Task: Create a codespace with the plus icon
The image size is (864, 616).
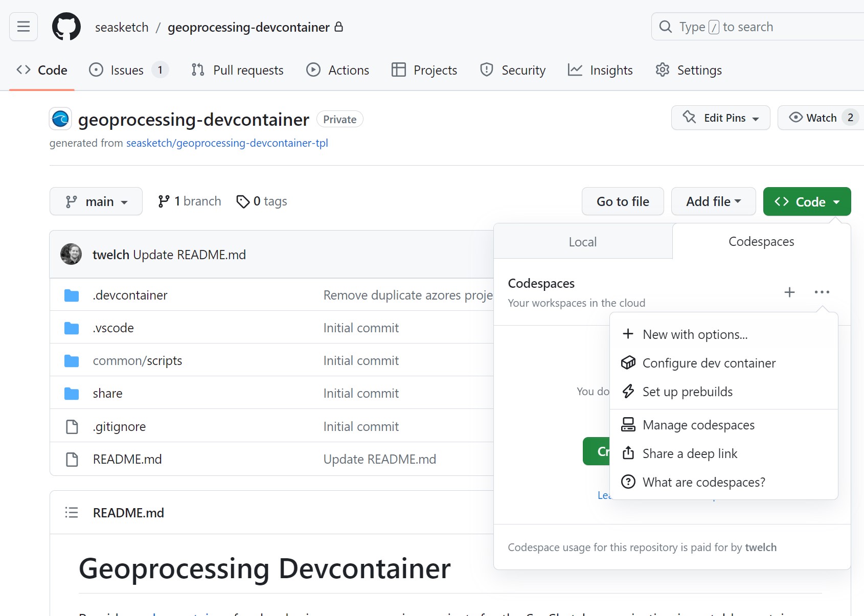Action: (789, 292)
